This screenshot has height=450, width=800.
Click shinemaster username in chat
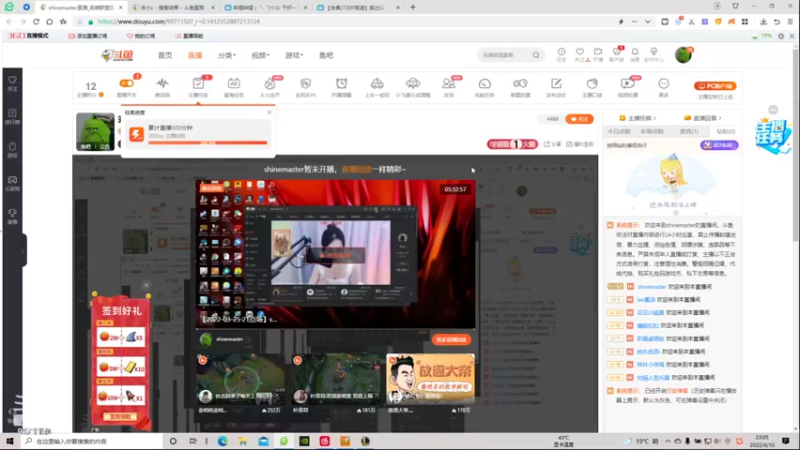[652, 287]
